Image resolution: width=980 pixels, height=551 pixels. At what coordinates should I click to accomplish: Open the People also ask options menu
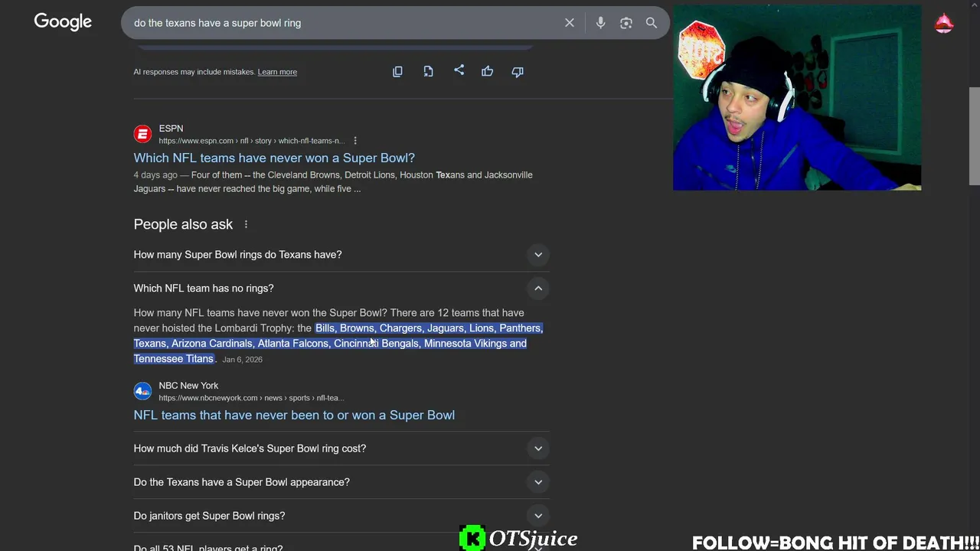point(246,224)
